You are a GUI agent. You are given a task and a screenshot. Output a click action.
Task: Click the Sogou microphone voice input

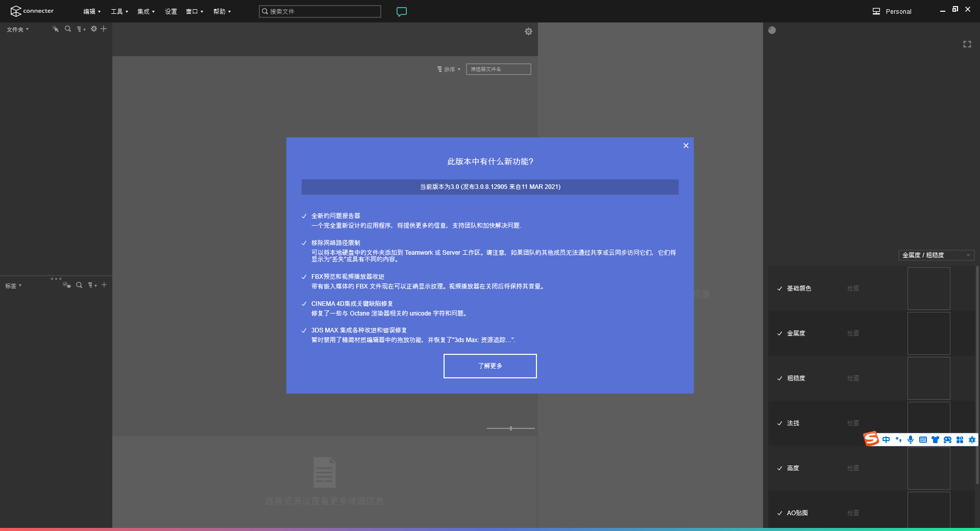pyautogui.click(x=911, y=440)
